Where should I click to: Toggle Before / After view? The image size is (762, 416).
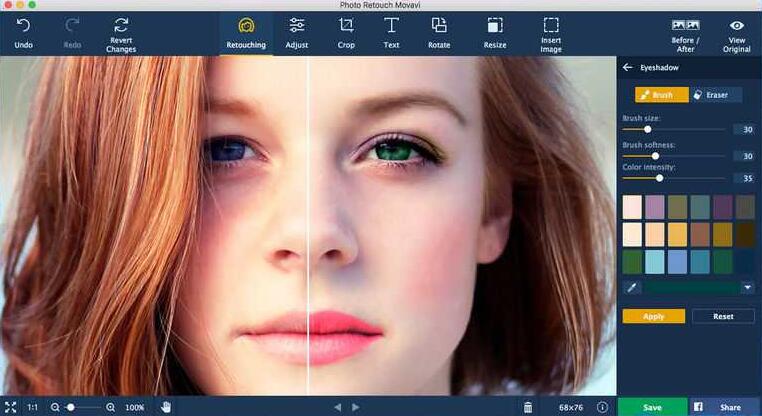685,35
